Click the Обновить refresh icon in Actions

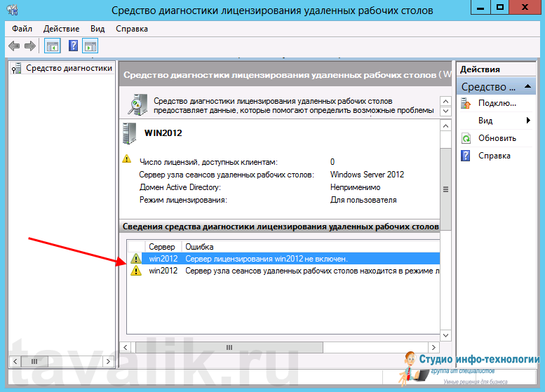(466, 138)
